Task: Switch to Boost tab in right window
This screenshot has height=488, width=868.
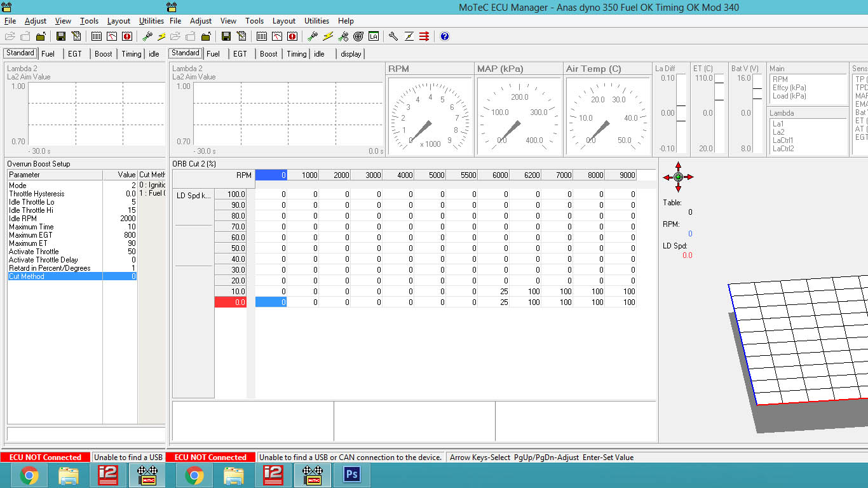Action: (269, 54)
